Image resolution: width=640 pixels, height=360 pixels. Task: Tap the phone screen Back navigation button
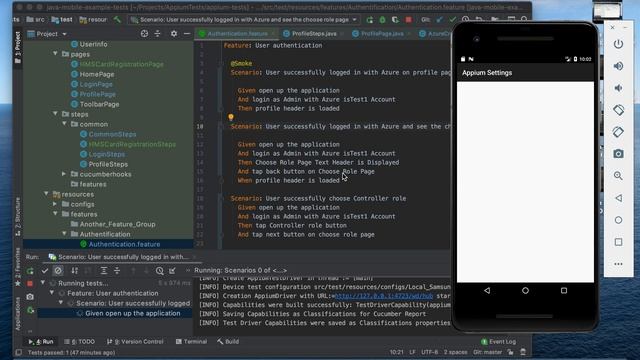487,291
